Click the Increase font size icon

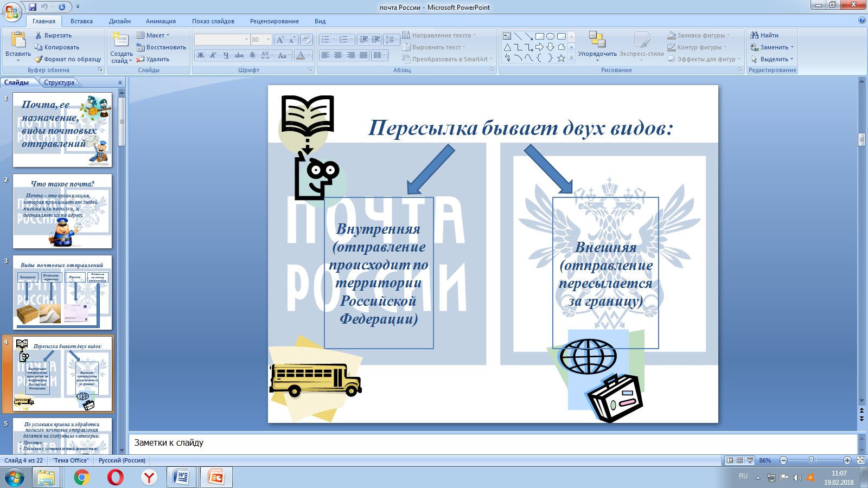click(280, 40)
